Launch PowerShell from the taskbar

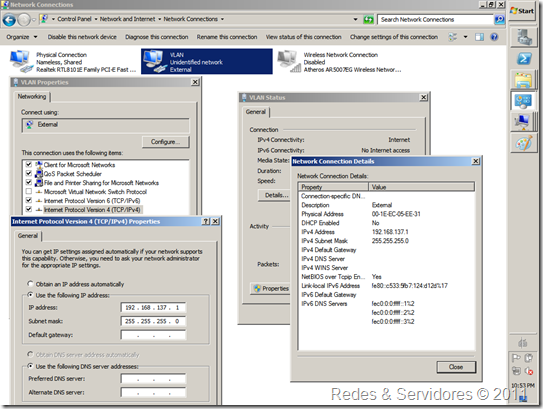524,58
